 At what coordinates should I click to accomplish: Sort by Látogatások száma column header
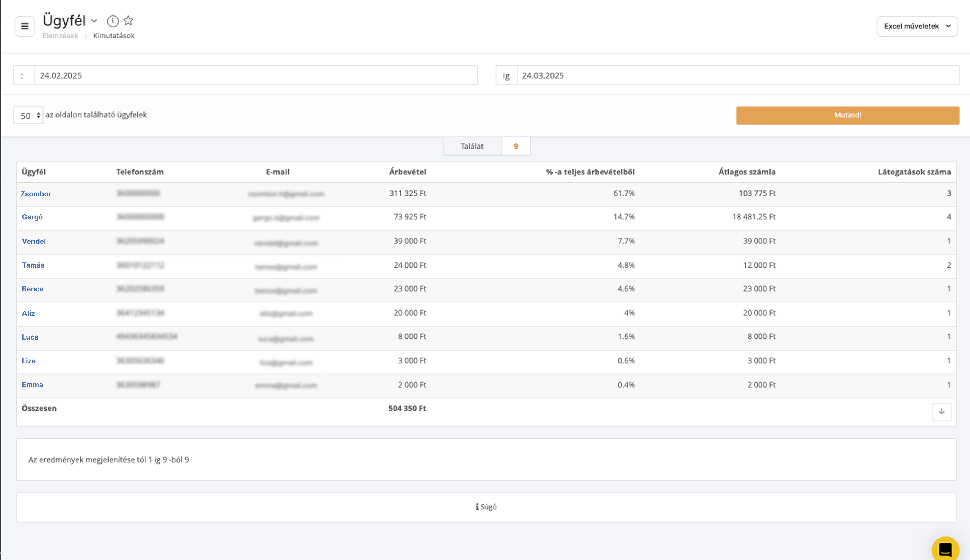(914, 172)
